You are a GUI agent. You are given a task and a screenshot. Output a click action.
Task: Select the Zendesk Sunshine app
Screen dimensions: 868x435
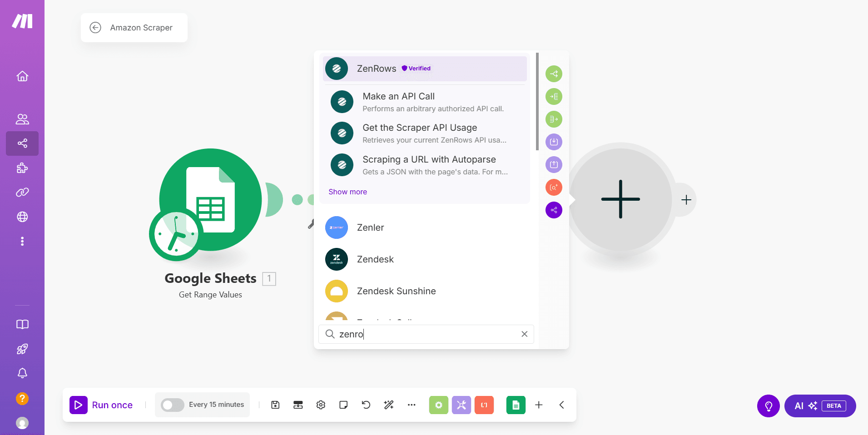[425, 291]
